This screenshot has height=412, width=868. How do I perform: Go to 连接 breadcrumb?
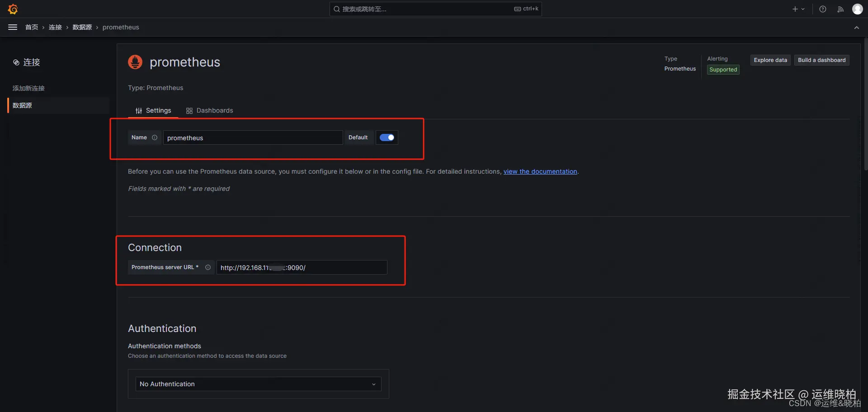pyautogui.click(x=55, y=27)
